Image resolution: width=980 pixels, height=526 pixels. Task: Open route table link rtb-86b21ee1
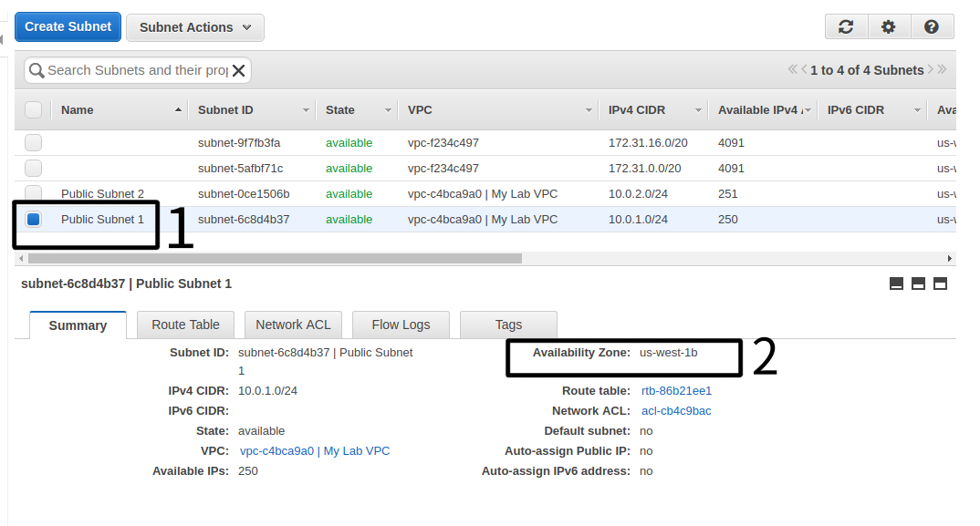point(676,390)
